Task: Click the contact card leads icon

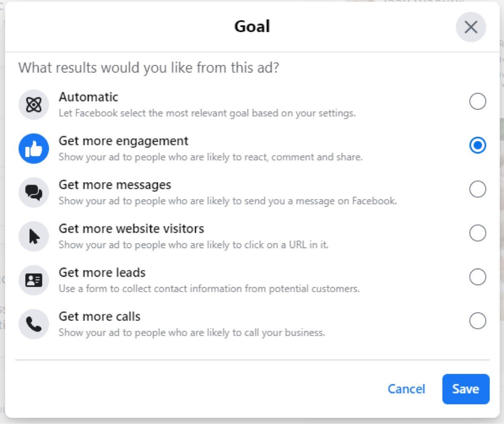Action: click(x=34, y=280)
